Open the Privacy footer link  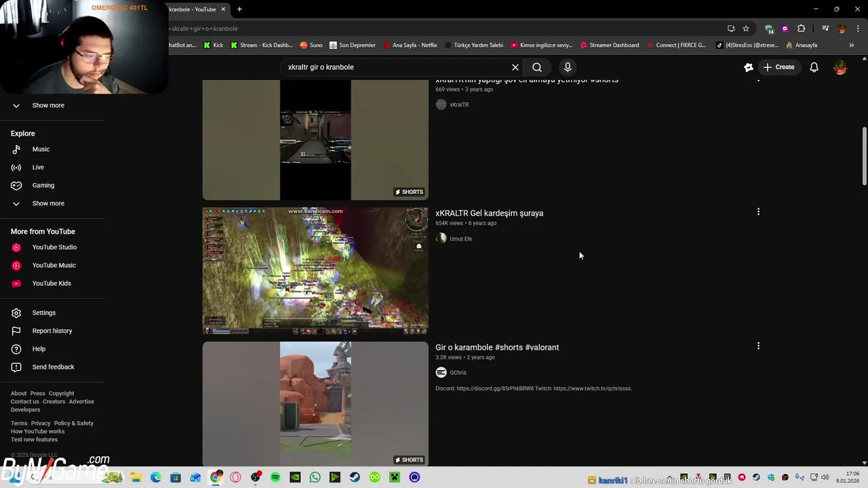41,423
